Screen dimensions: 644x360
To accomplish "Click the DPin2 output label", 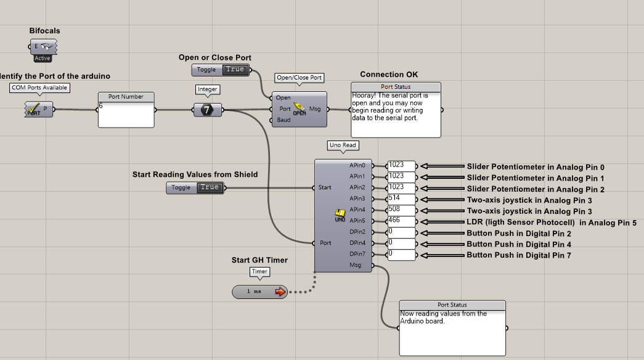I will click(357, 232).
